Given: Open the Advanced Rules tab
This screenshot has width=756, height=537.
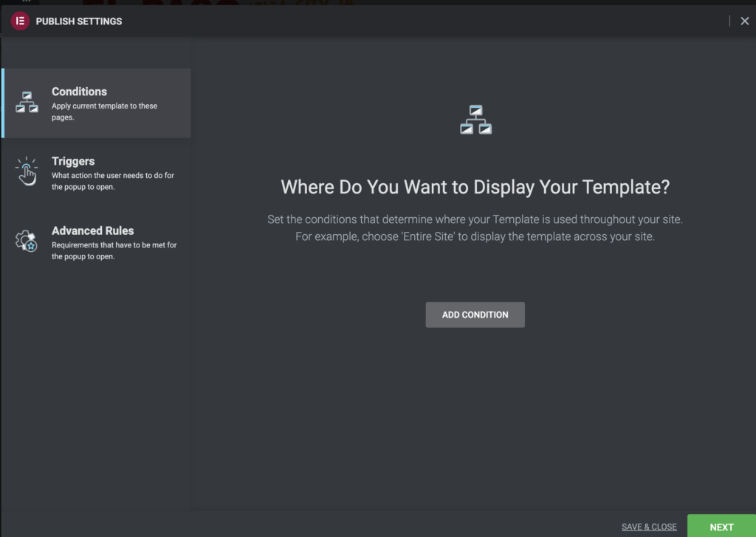Looking at the screenshot, I should click(x=97, y=242).
